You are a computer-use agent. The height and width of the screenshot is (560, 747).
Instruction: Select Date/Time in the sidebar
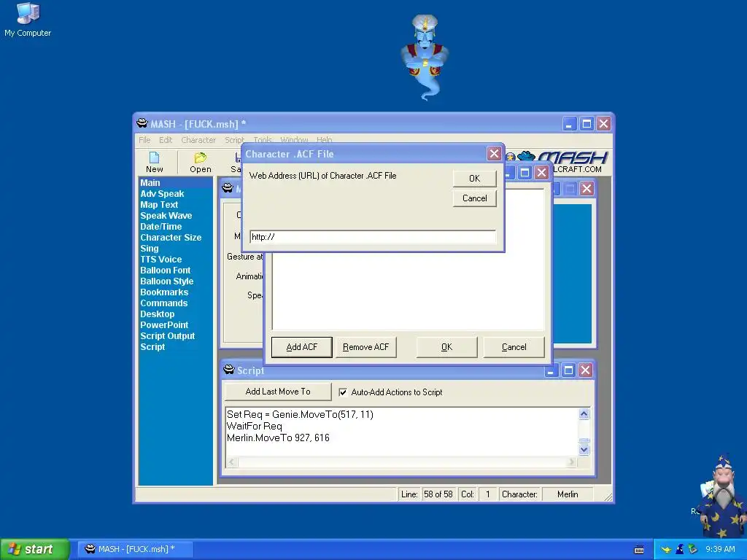tap(161, 227)
